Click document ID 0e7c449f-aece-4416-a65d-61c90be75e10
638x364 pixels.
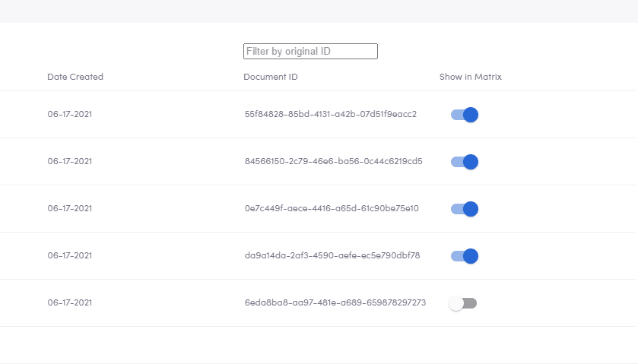(x=332, y=209)
